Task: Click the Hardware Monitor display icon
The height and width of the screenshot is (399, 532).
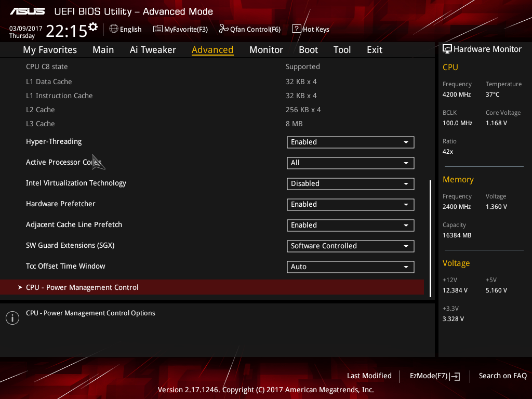Action: point(447,49)
